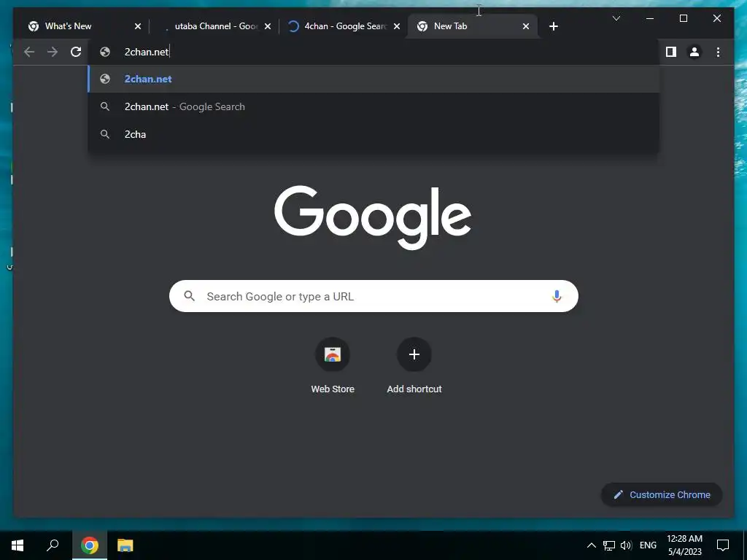Click the Google logo
Screen dimensions: 747x560
(x=373, y=217)
